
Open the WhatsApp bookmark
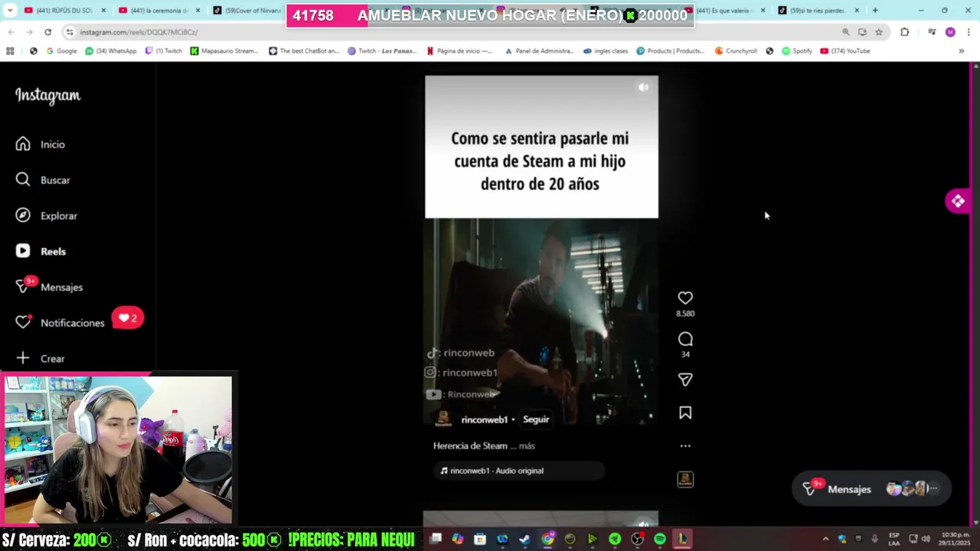click(x=111, y=51)
